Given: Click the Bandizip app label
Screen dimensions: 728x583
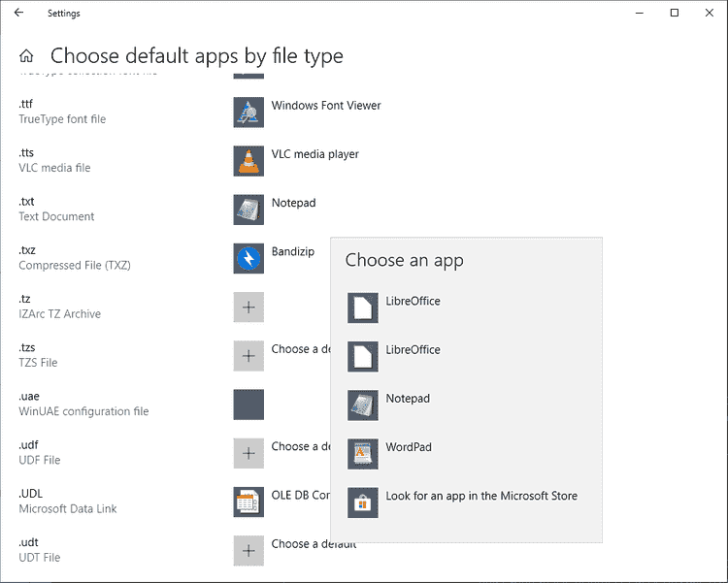Looking at the screenshot, I should coord(293,251).
